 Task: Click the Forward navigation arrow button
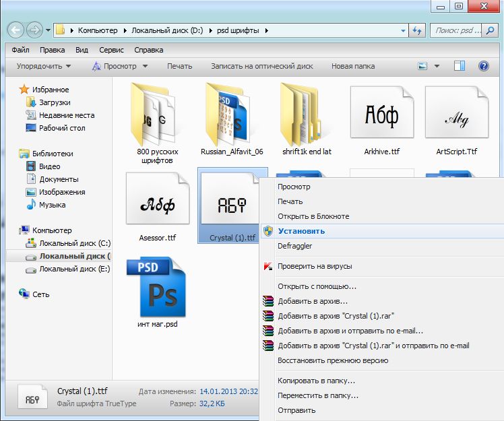tap(34, 30)
